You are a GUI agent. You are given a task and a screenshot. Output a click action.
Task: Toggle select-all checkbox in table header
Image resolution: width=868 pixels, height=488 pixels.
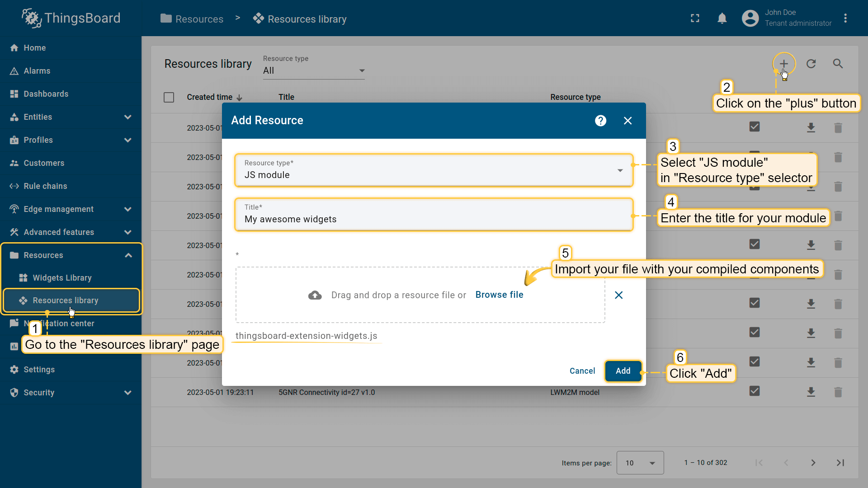pos(169,97)
